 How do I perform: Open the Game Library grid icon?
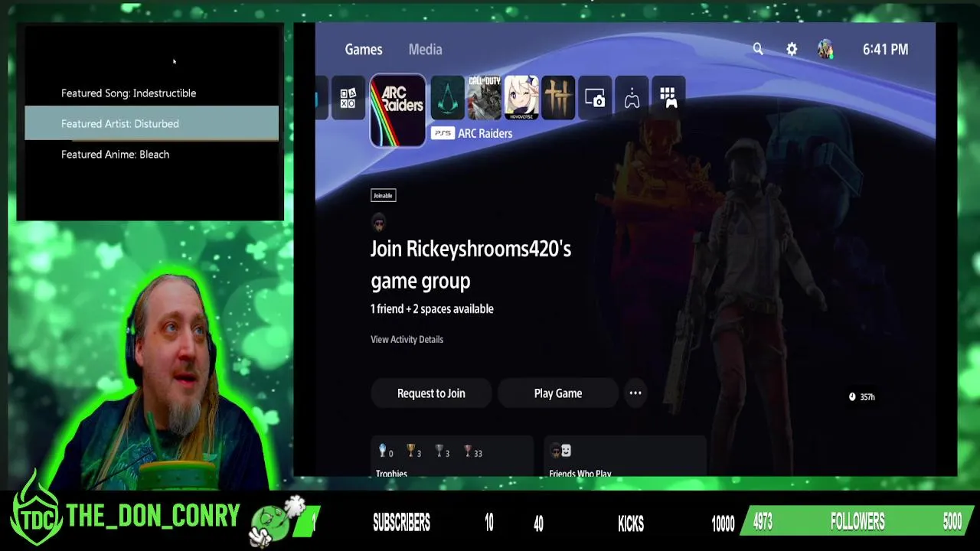tap(668, 98)
